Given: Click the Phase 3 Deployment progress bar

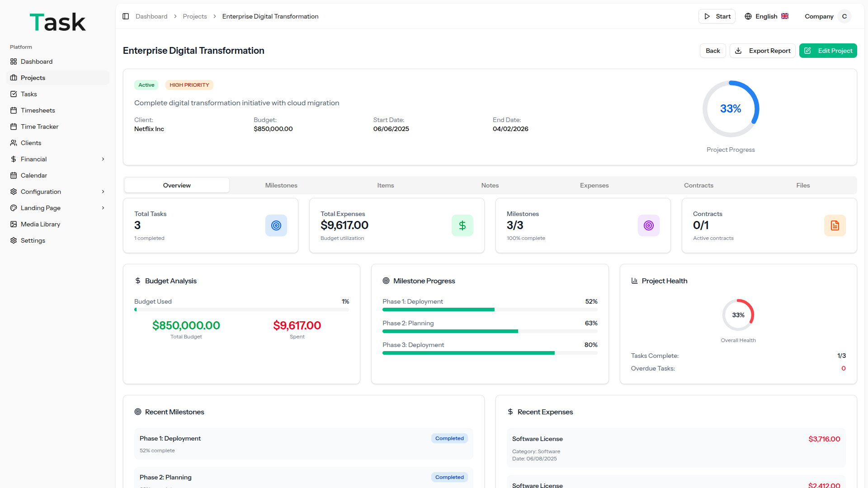Looking at the screenshot, I should pyautogui.click(x=490, y=353).
